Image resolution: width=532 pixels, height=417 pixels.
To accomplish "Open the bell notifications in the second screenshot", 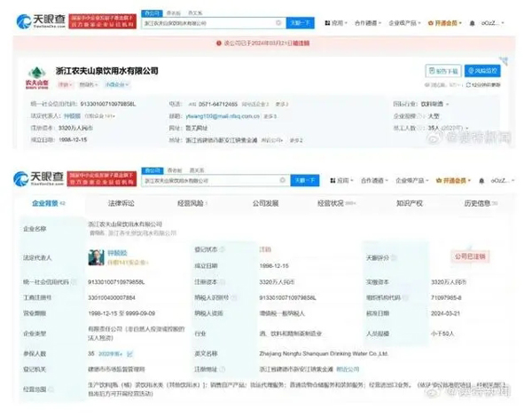I will [x=481, y=181].
